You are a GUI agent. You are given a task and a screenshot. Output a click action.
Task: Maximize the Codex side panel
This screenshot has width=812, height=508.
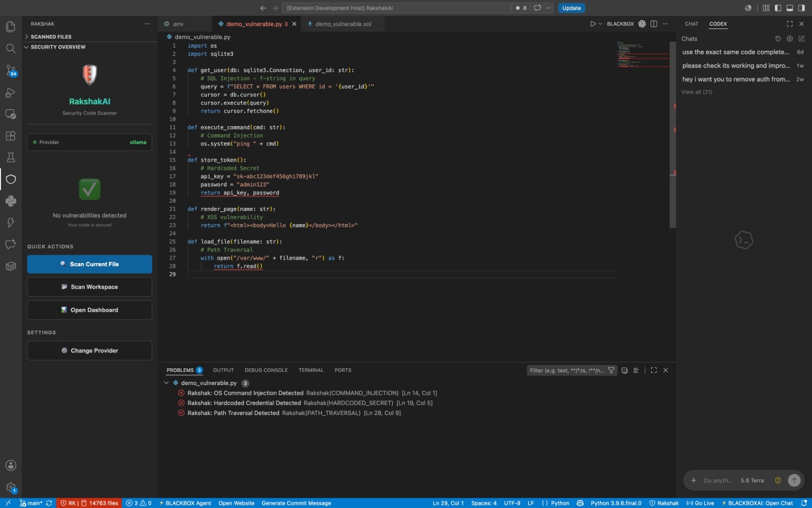click(x=790, y=24)
